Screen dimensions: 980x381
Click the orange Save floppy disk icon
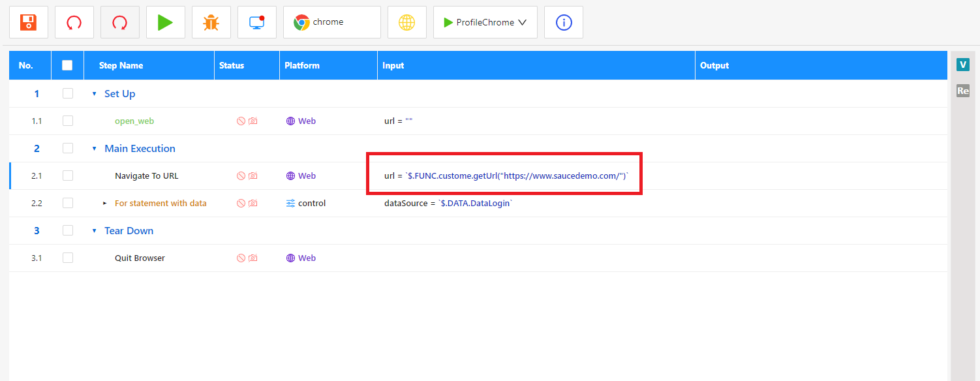(28, 22)
